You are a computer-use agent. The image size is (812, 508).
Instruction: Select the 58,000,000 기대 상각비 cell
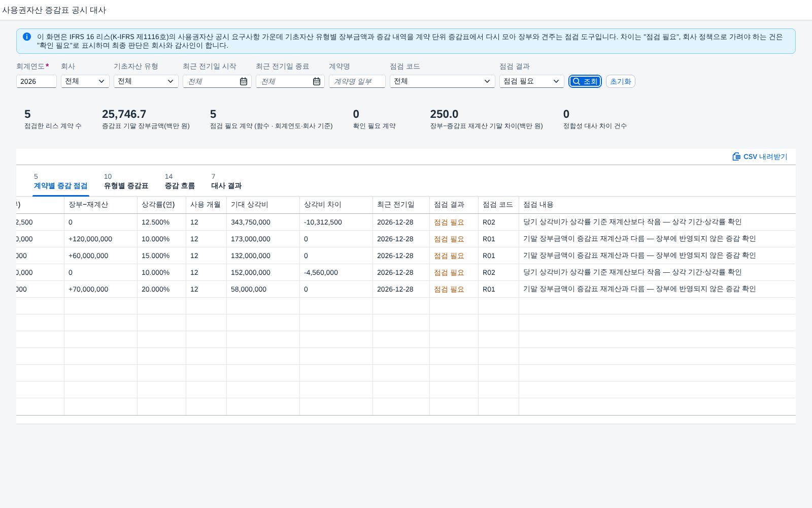pyautogui.click(x=263, y=289)
